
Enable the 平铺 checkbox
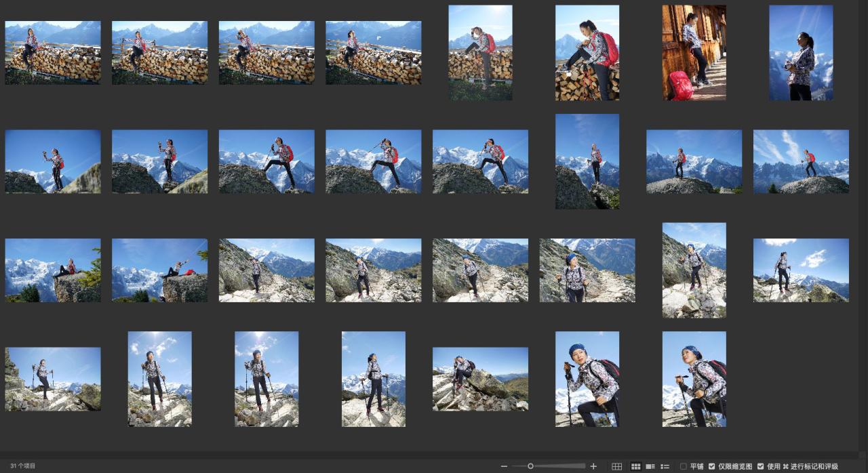click(684, 466)
